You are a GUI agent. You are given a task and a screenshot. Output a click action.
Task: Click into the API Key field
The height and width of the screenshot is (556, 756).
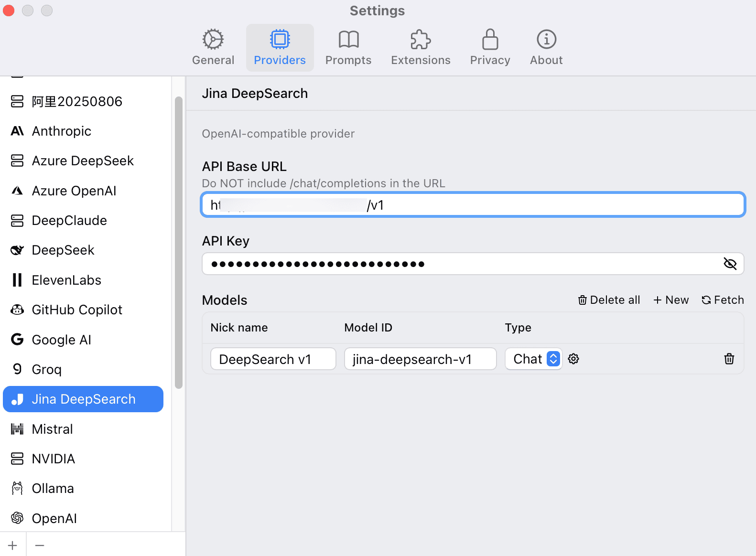473,264
